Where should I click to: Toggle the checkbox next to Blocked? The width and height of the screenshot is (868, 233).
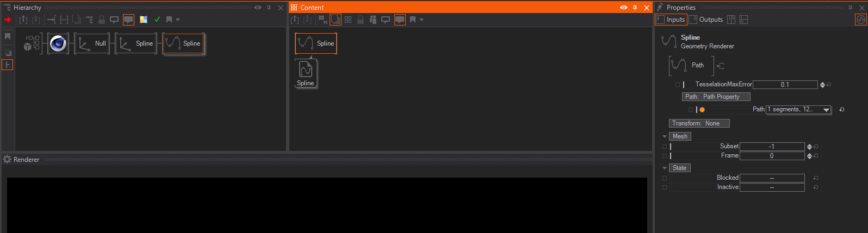pyautogui.click(x=665, y=178)
